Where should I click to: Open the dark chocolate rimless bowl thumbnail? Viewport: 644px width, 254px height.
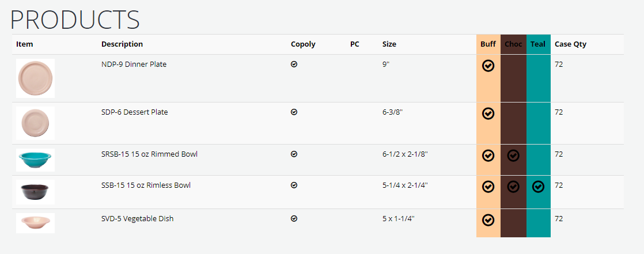tap(35, 192)
